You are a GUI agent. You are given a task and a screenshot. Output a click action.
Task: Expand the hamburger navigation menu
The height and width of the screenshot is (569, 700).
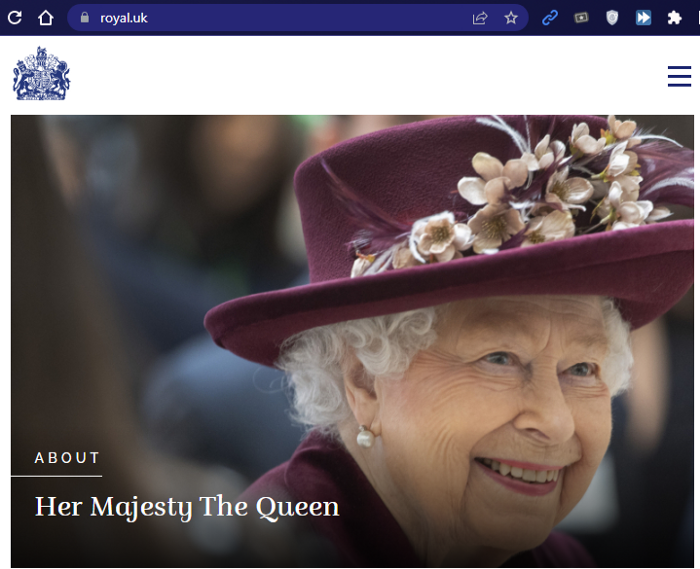point(679,76)
